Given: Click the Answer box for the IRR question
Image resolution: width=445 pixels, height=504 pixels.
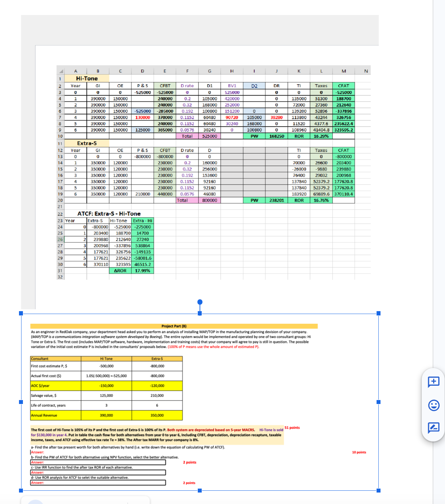Looking at the screenshot, I should [98, 472].
